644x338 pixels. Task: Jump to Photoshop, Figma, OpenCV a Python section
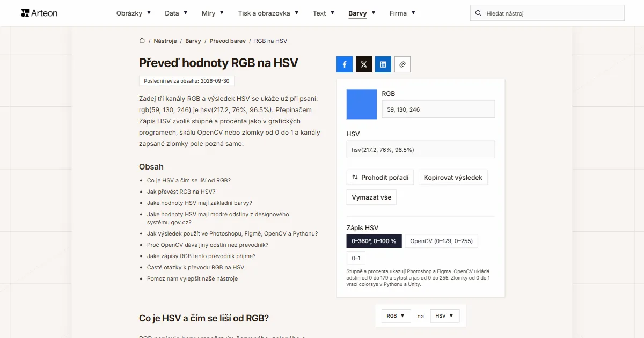232,233
